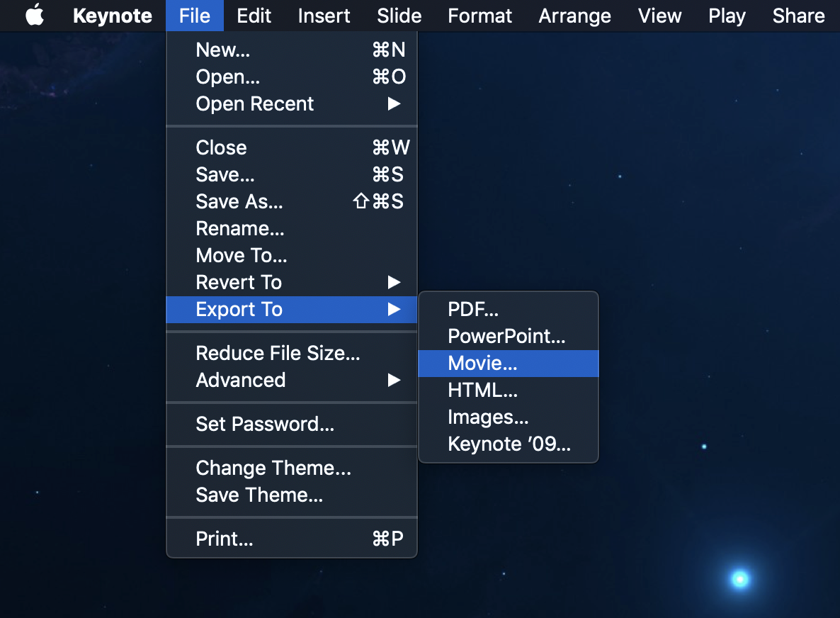Viewport: 840px width, 618px height.
Task: Open the Play menu
Action: 727,16
